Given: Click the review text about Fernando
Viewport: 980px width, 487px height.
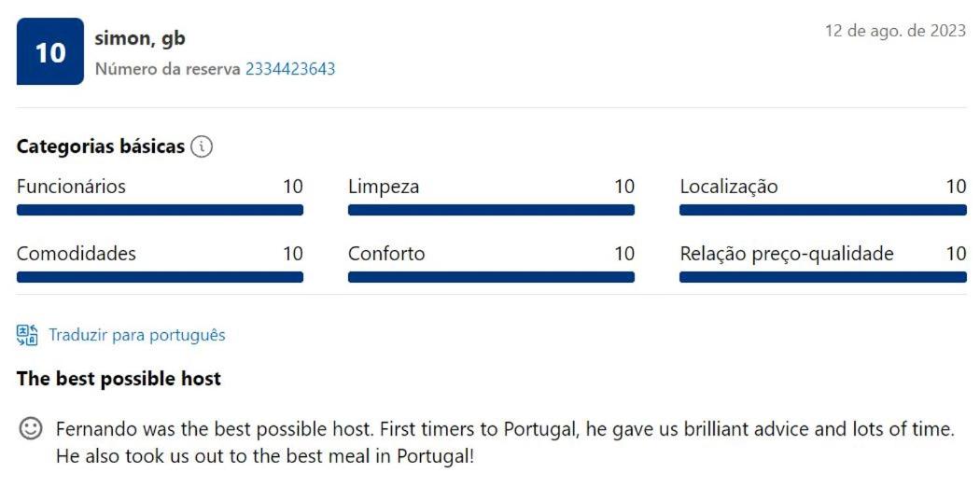Looking at the screenshot, I should coord(506,442).
